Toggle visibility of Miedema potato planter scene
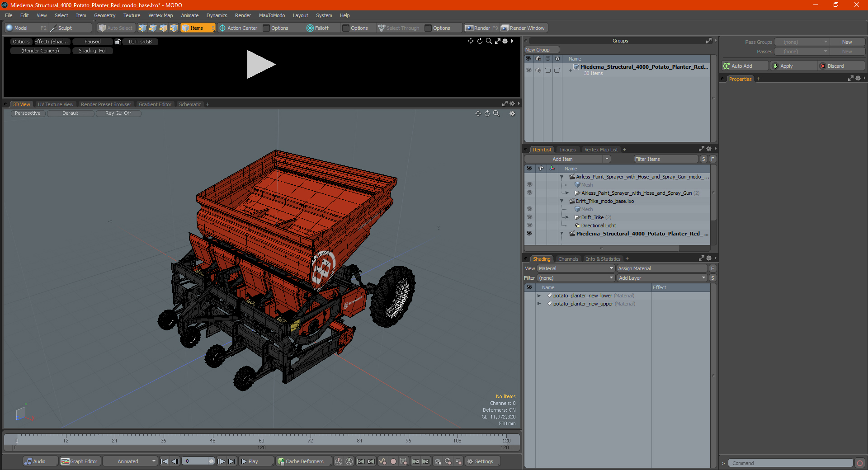868x470 pixels. (x=529, y=234)
